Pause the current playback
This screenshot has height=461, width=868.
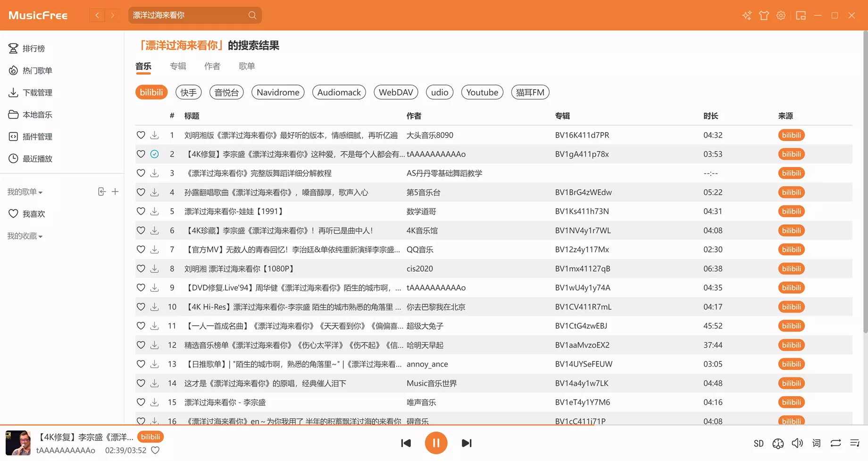[x=436, y=443]
